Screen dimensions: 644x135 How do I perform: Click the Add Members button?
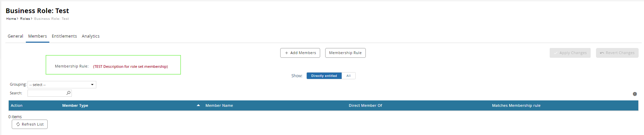[300, 53]
